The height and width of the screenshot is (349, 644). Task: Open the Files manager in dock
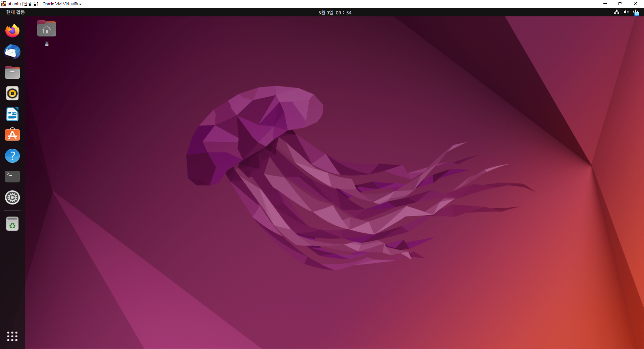[12, 72]
